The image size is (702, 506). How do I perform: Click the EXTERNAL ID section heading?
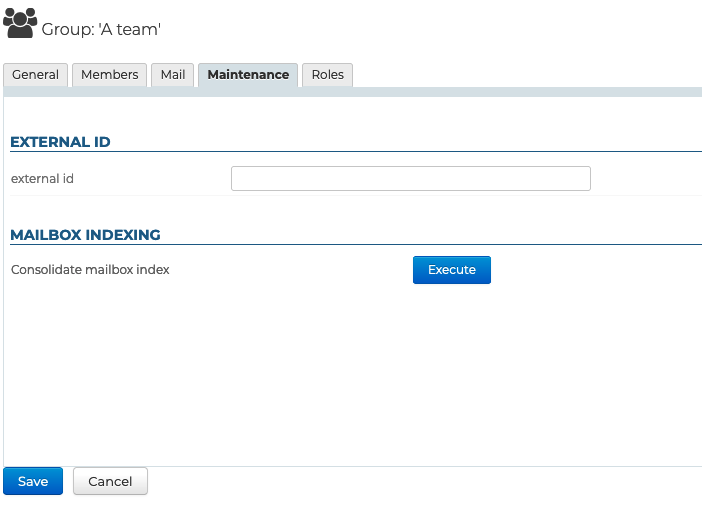(x=60, y=142)
